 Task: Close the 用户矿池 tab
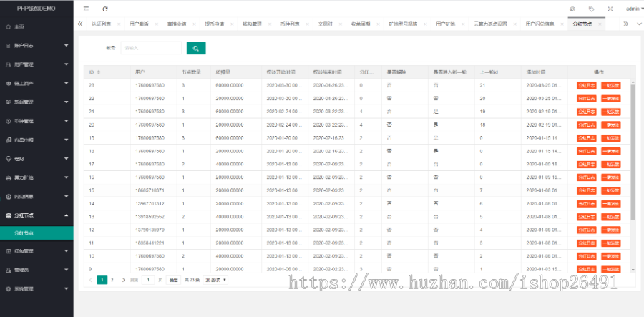pyautogui.click(x=463, y=24)
